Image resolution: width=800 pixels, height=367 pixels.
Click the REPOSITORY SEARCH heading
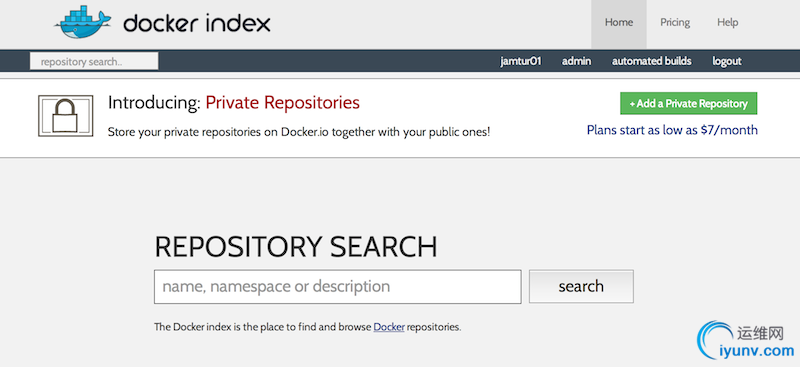295,247
